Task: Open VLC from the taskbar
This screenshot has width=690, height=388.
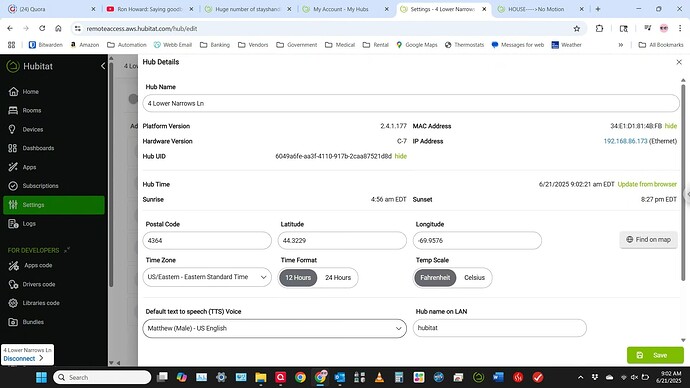Action: pyautogui.click(x=379, y=377)
